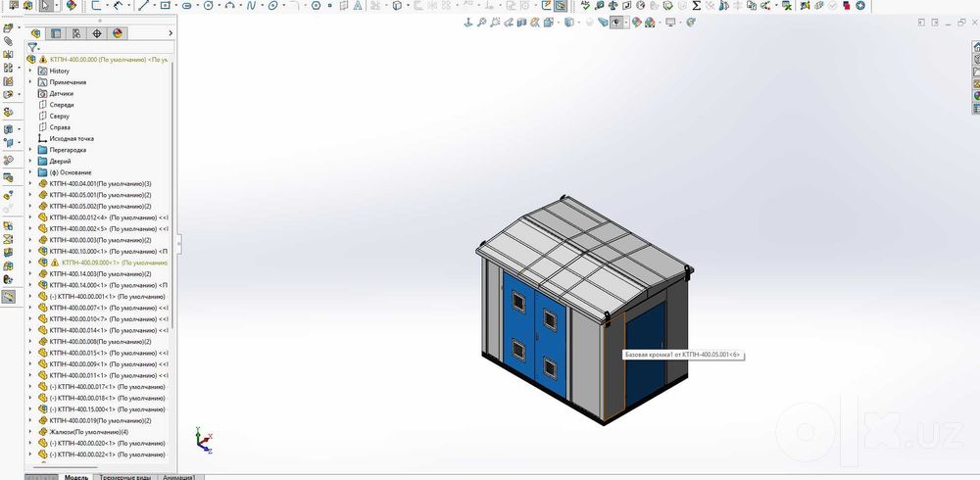
Task: Select the Arc sketch tool
Action: coord(229,5)
